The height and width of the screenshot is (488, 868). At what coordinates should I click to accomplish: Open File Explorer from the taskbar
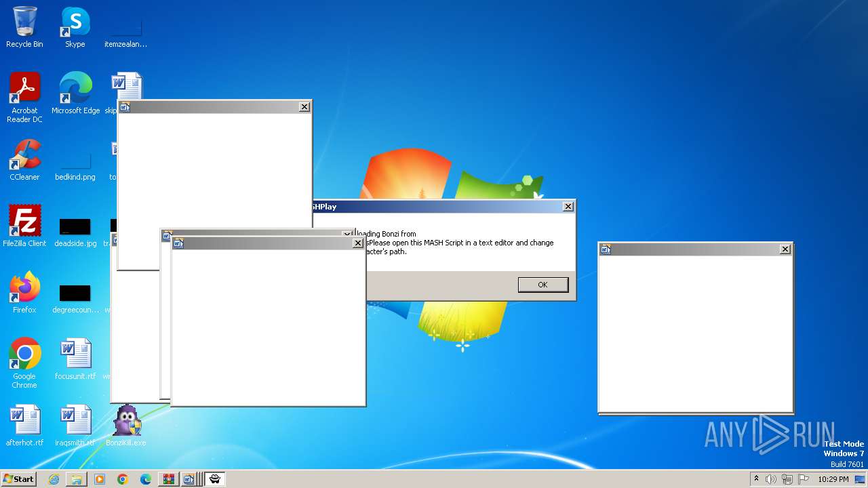tap(77, 479)
